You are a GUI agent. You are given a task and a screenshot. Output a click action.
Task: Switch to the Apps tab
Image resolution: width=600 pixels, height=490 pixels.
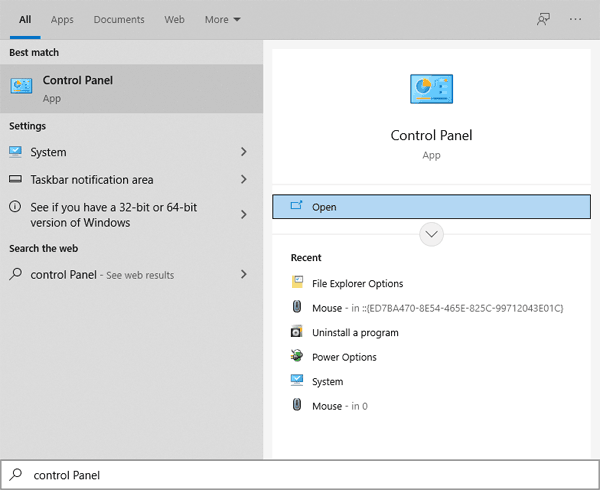62,20
